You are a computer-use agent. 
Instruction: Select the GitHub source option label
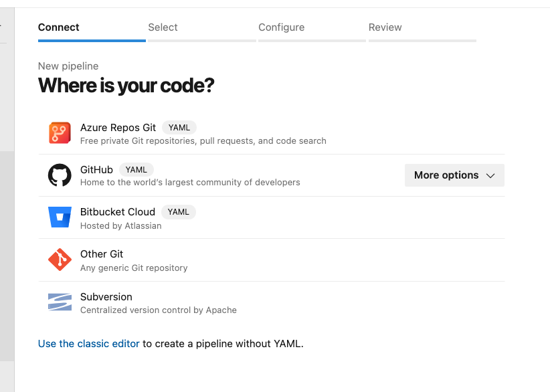pos(96,170)
